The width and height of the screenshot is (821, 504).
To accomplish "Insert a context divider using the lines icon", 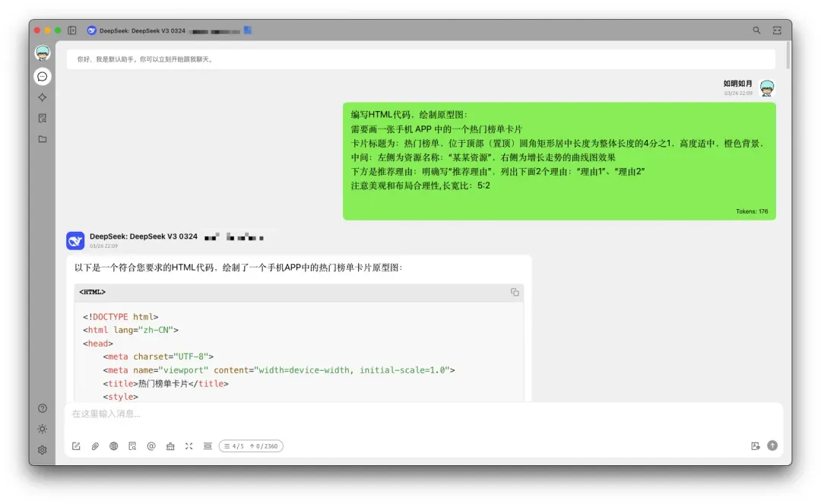I will point(208,446).
